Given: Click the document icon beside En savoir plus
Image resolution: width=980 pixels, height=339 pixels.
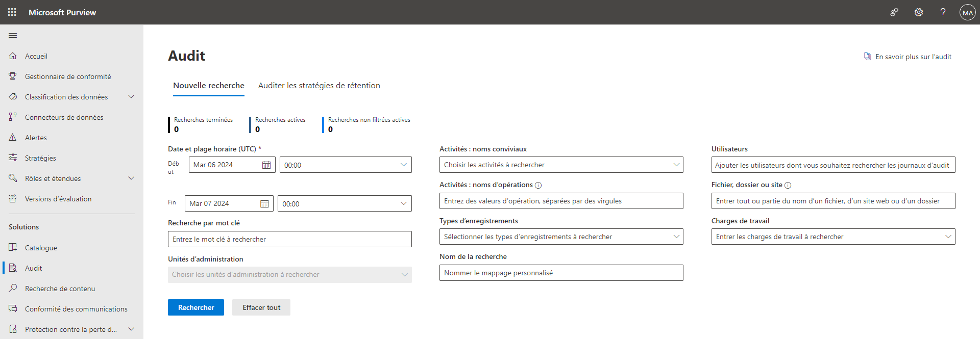Looking at the screenshot, I should tap(867, 57).
